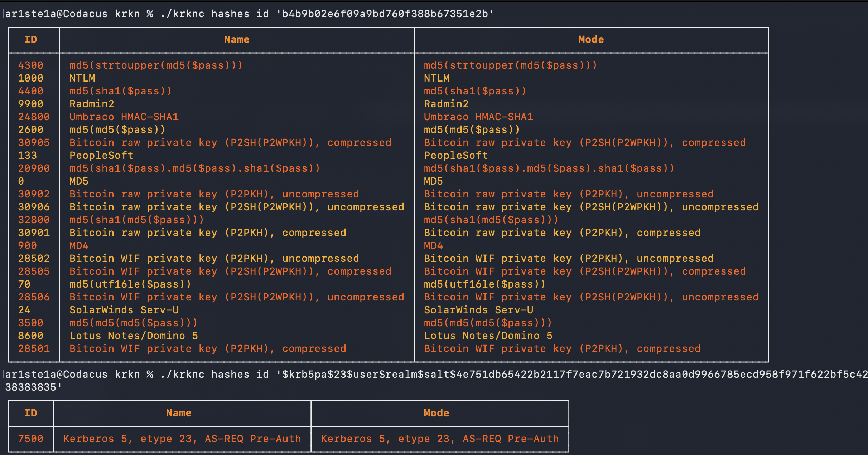Click hash ID 30906

[34, 207]
